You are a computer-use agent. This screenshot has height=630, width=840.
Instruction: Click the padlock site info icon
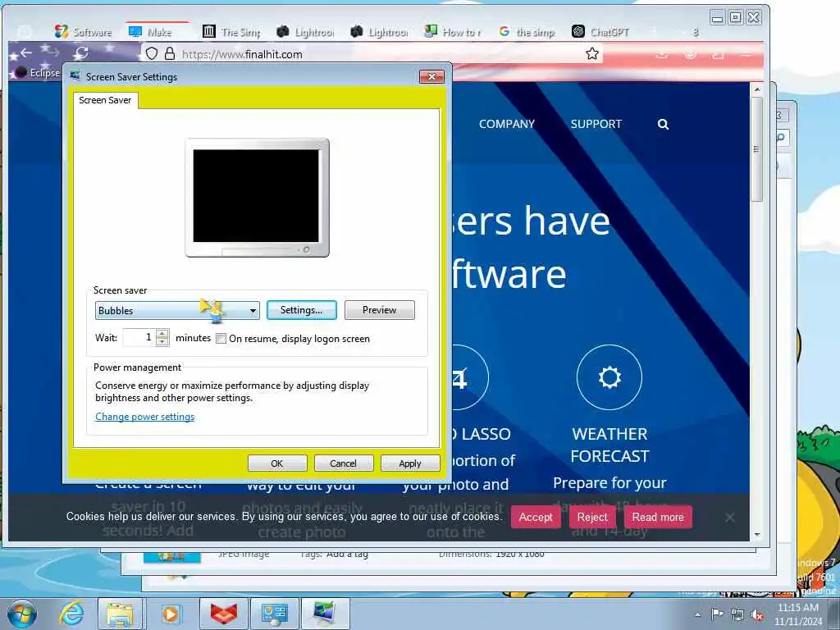tap(170, 53)
